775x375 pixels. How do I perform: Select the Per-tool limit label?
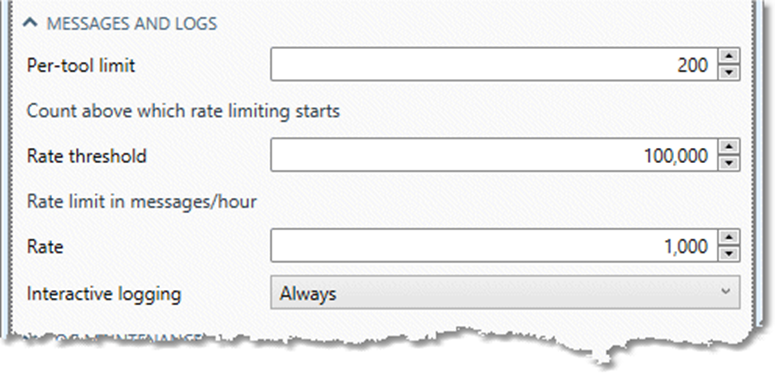81,65
